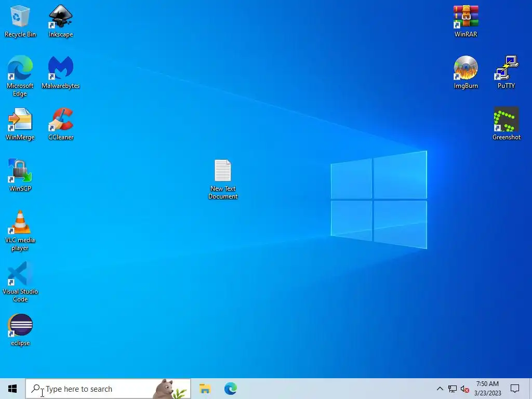532x399 pixels.
Task: Select the Visual Studio Code shortcut
Action: click(20, 282)
